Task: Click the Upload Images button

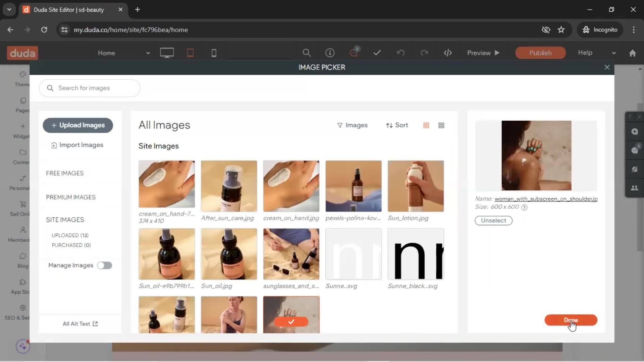Action: click(x=78, y=125)
